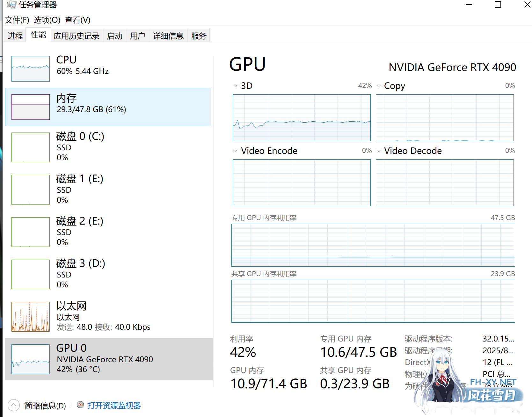532x417 pixels.
Task: Collapse the Video Decode graph
Action: pyautogui.click(x=379, y=150)
